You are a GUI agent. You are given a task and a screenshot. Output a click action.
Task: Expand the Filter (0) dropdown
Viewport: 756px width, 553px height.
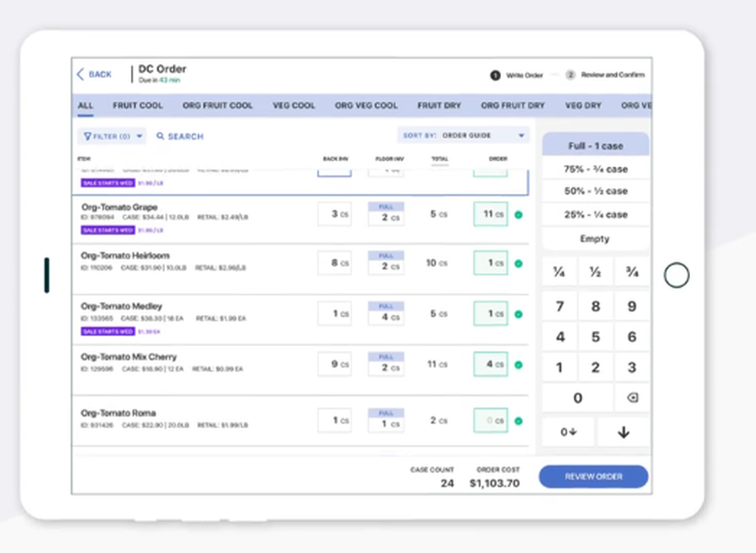click(111, 137)
